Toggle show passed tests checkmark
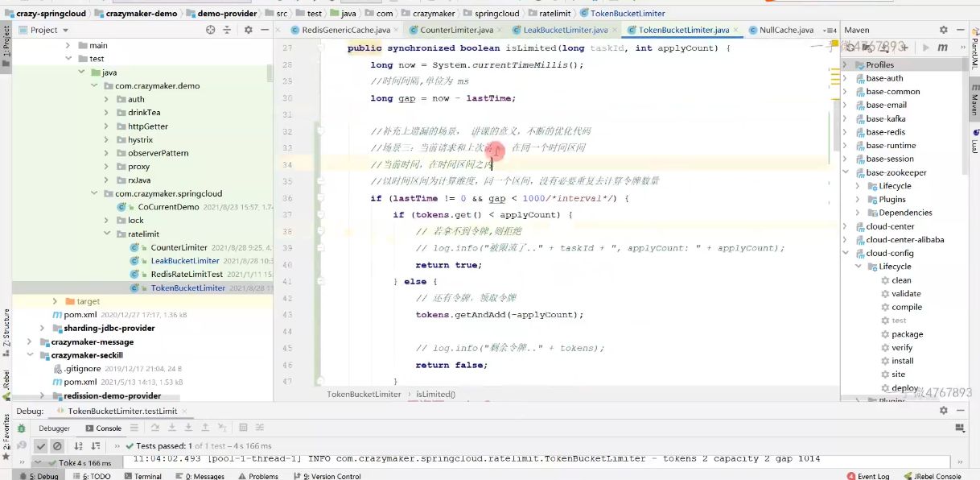This screenshot has height=480, width=980. coord(40,445)
